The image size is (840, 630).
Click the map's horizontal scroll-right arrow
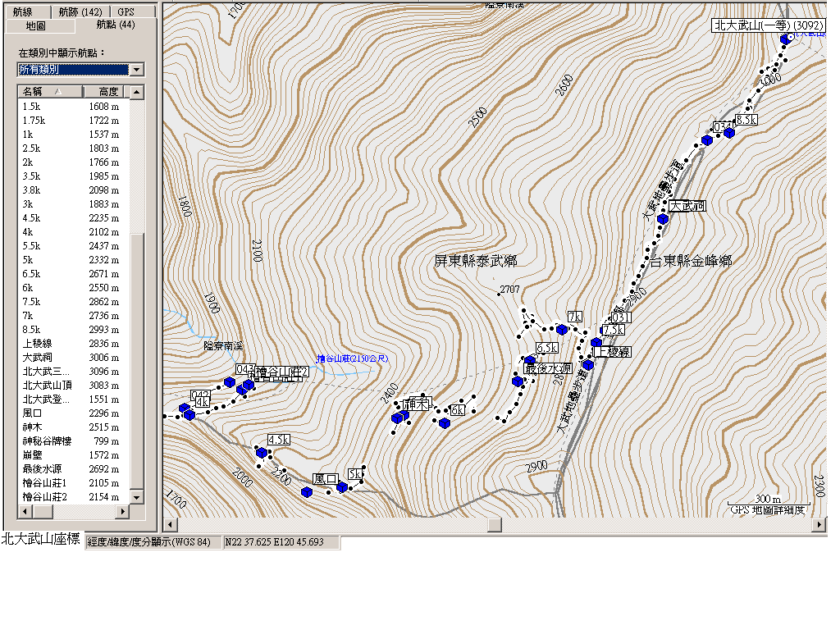pos(819,524)
